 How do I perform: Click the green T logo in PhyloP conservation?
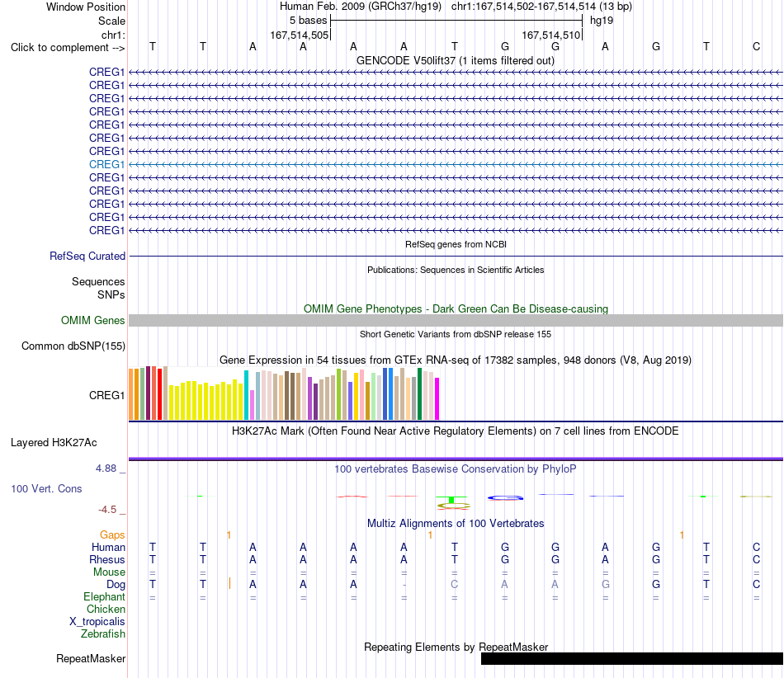(451, 500)
